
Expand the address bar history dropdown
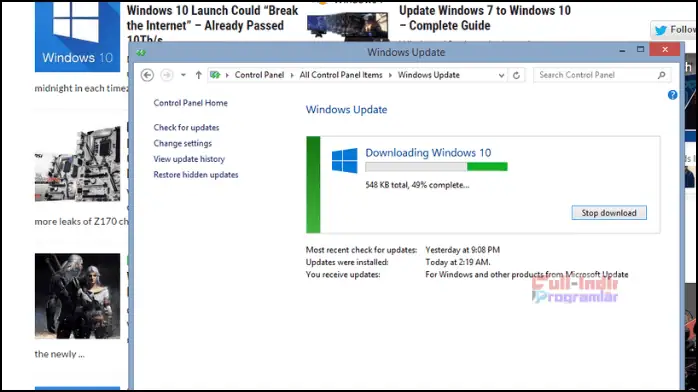coord(501,75)
